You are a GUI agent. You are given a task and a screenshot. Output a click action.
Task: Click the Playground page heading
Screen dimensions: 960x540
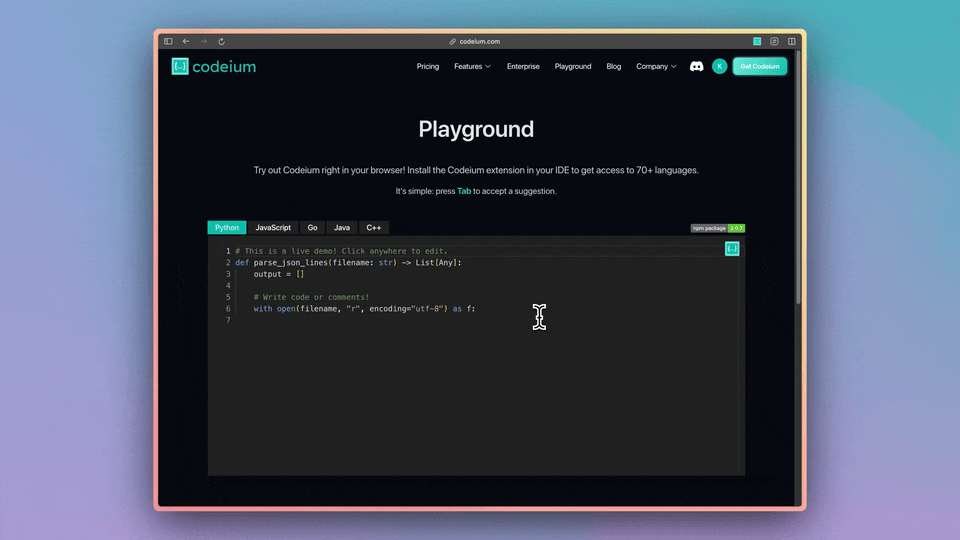coord(476,129)
